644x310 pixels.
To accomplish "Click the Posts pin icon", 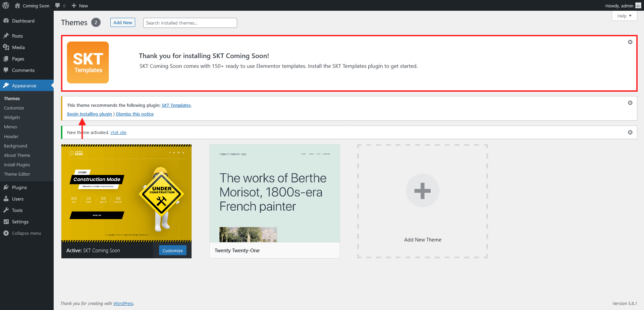I will 6,36.
